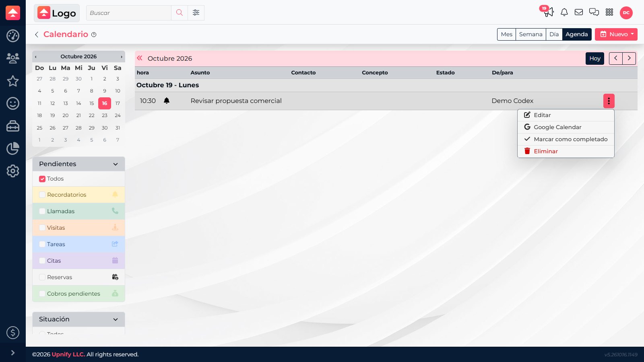
Task: Click the help icon next to Calendario
Action: (x=94, y=35)
